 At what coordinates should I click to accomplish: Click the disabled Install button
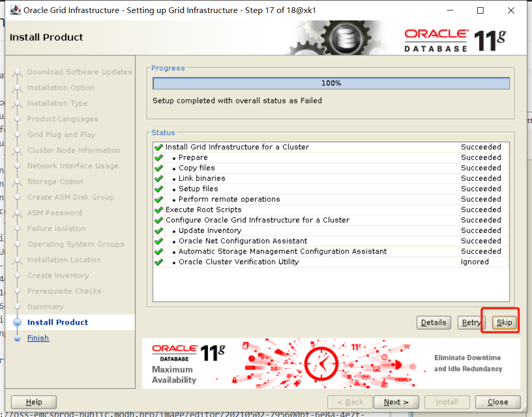tap(447, 402)
